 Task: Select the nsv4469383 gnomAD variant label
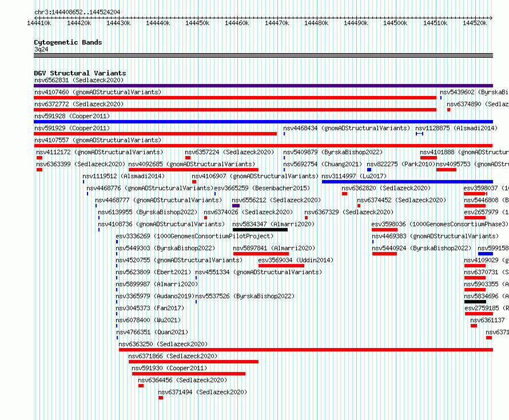pyautogui.click(x=435, y=236)
